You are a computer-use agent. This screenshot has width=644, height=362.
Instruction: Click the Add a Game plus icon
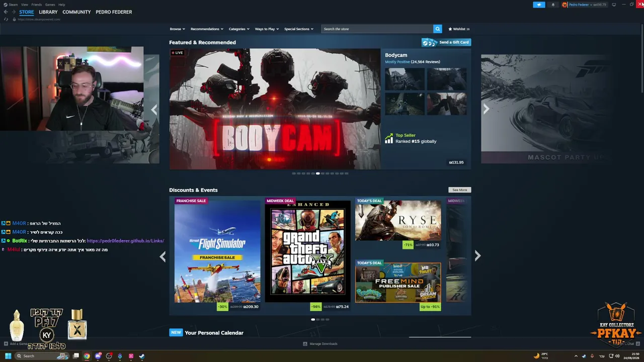[x=6, y=344]
